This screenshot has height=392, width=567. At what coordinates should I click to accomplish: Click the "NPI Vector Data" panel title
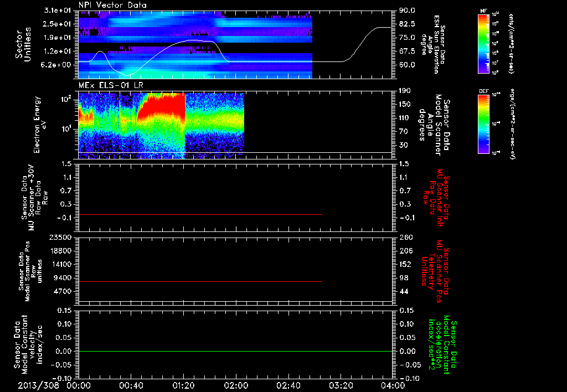(x=112, y=5)
